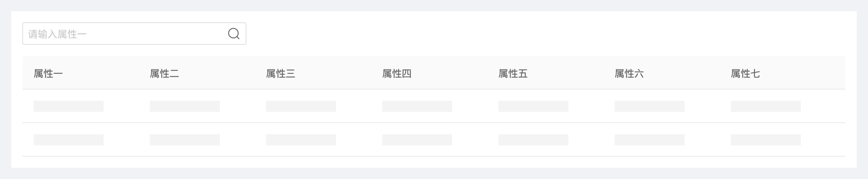This screenshot has width=868, height=179.
Task: Select first-row placeholder cell under 属性六
Action: (x=650, y=106)
